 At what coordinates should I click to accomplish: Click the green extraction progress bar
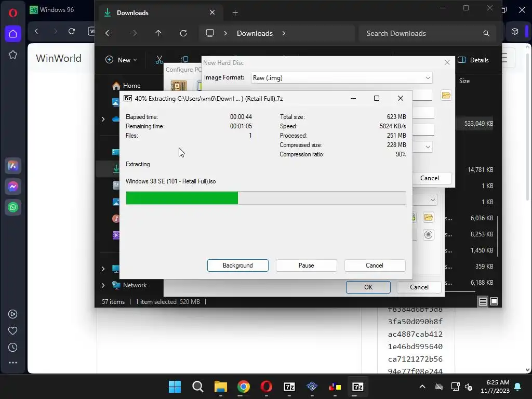point(265,198)
